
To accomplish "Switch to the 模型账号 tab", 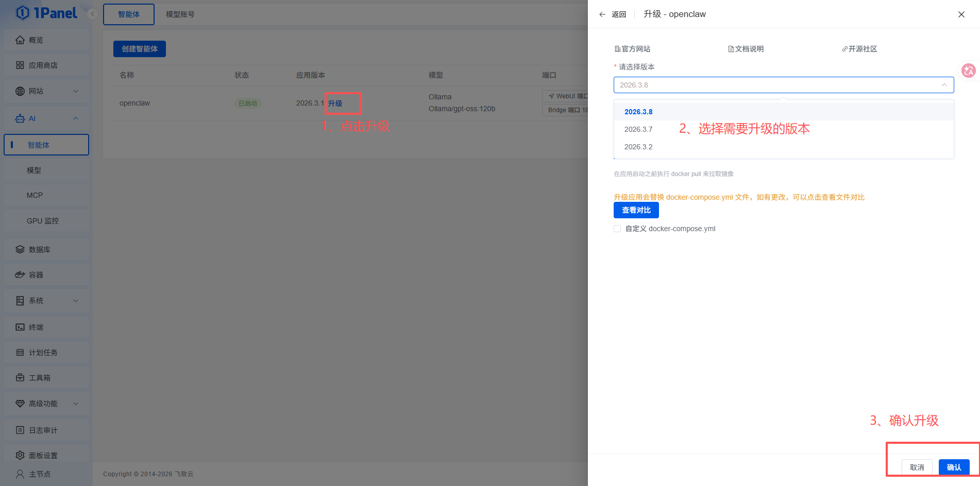I will click(x=180, y=14).
